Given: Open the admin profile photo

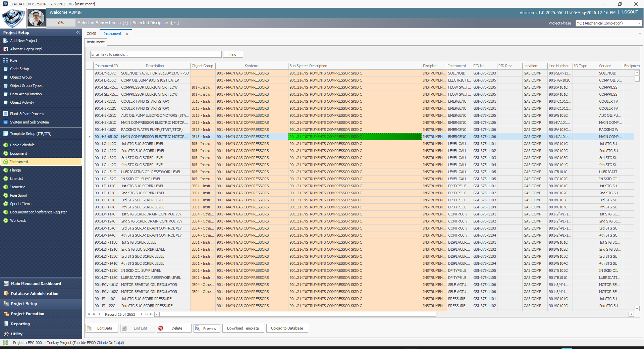Looking at the screenshot, I should tap(36, 18).
